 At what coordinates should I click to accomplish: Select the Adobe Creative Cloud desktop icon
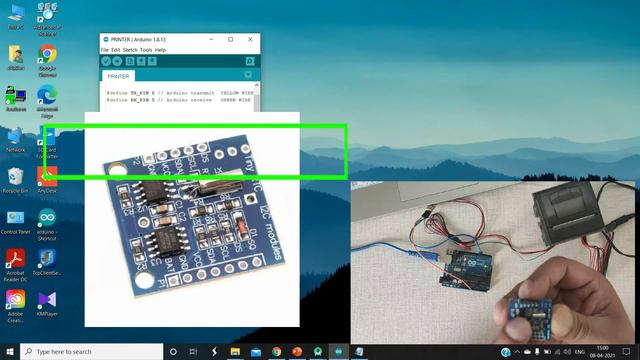coord(16,306)
